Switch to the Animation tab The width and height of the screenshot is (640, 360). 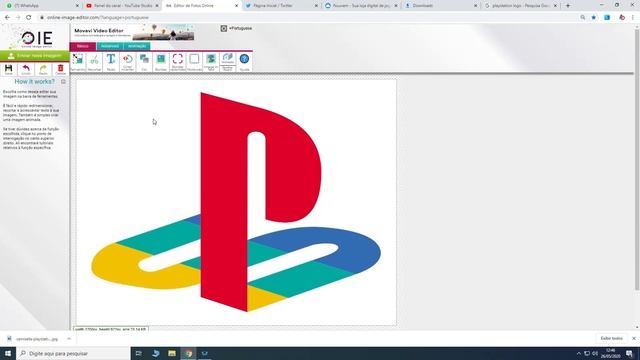[x=137, y=46]
